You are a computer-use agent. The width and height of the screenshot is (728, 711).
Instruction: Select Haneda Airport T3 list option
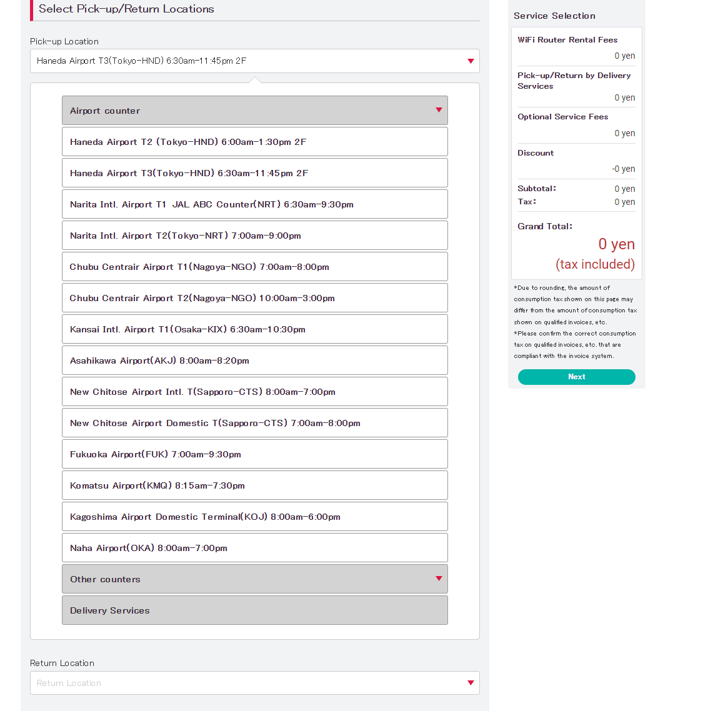pos(254,173)
